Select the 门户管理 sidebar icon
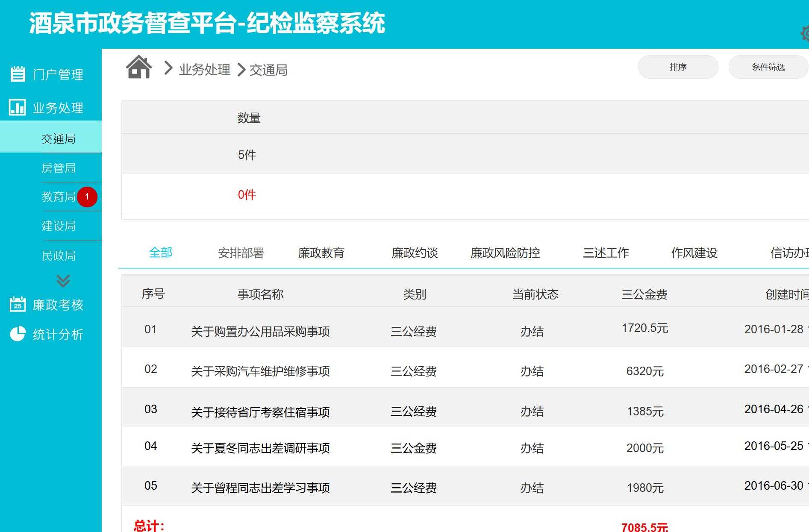The image size is (809, 532). (17, 74)
